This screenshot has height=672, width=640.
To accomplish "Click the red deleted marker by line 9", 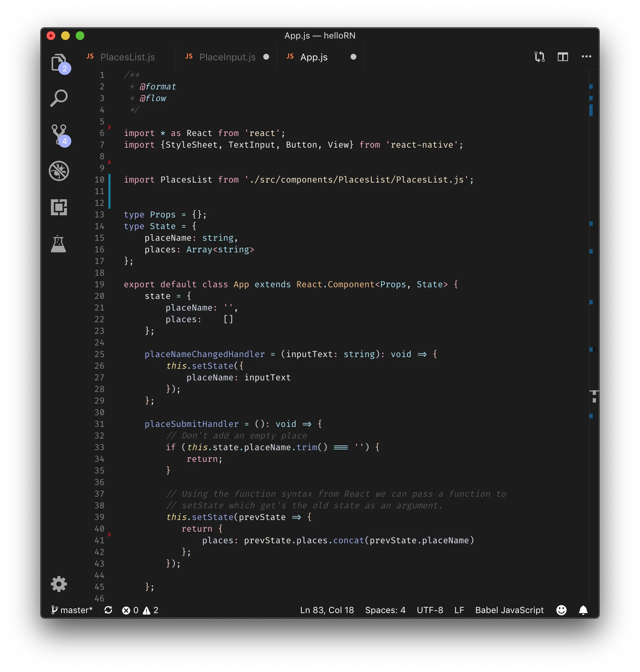I will click(109, 162).
